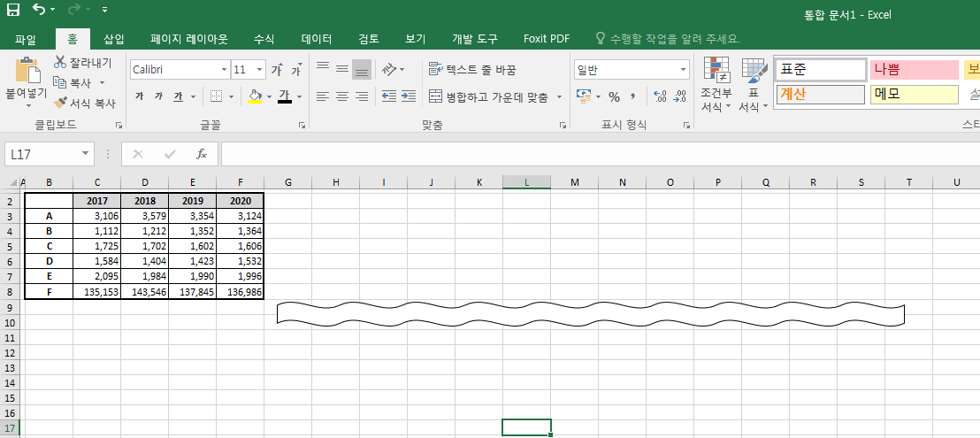Viewport: 980px width, 438px height.
Task: Switch to the 페이지 레이아웃 tab
Action: tap(188, 39)
